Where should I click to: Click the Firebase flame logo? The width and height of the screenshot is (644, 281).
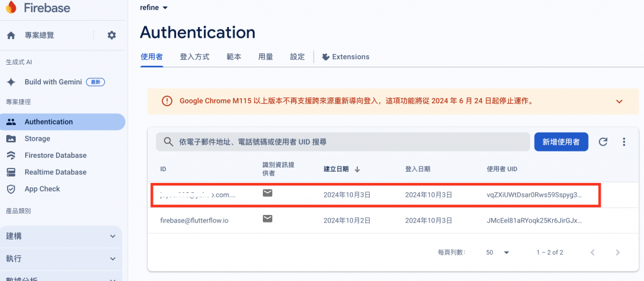(x=11, y=8)
